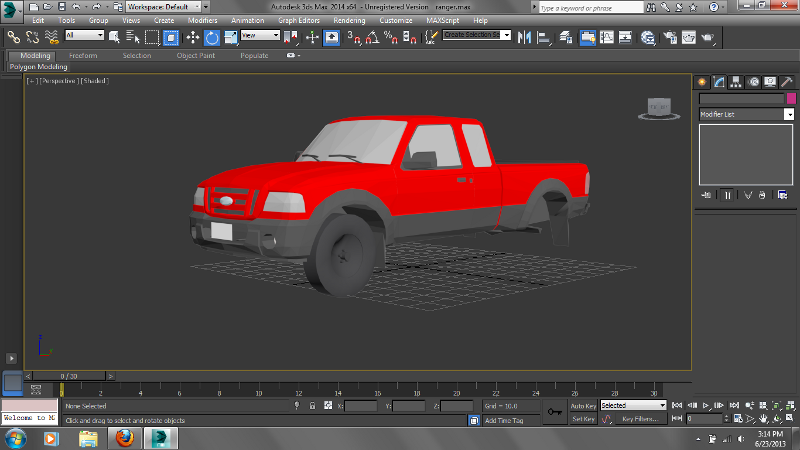Open the Utilities panel hammer icon
Screen dimensions: 800x450
[787, 82]
